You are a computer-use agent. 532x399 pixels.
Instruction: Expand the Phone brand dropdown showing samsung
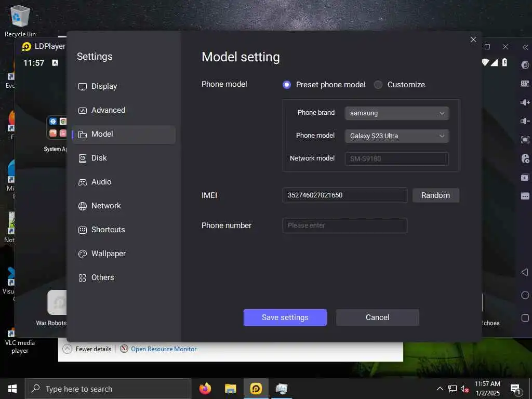(x=397, y=113)
